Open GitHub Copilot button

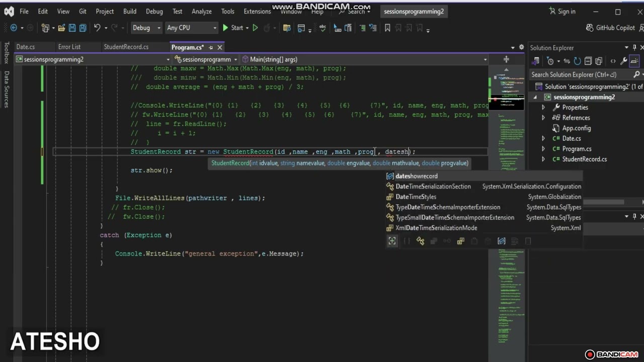610,28
